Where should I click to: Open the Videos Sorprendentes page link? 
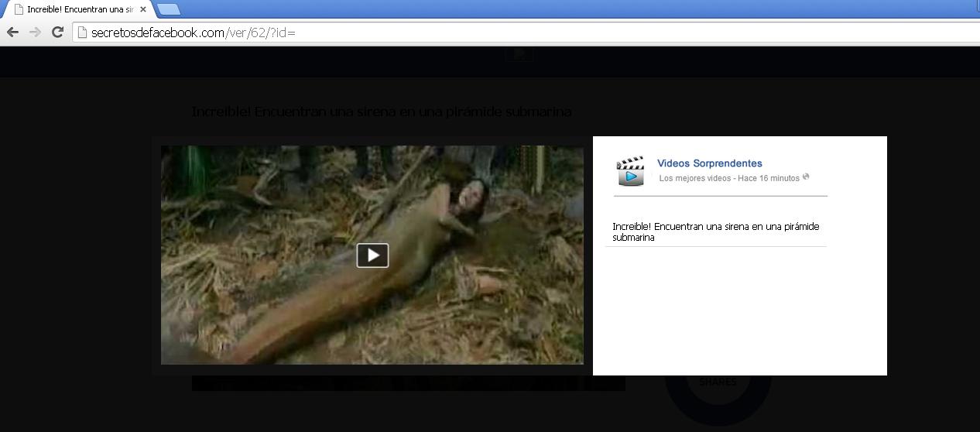pyautogui.click(x=709, y=163)
